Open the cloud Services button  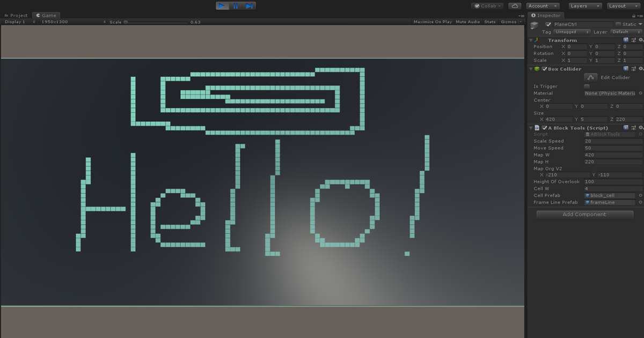click(x=515, y=6)
